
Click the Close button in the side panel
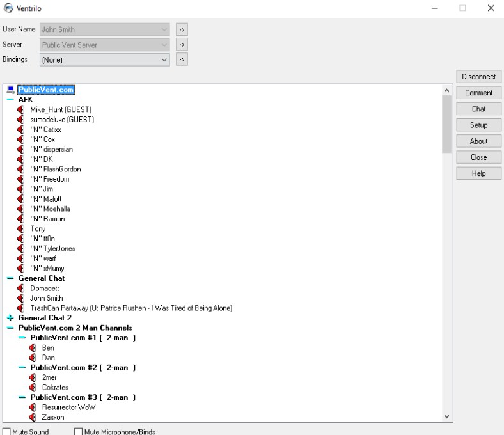pos(478,157)
